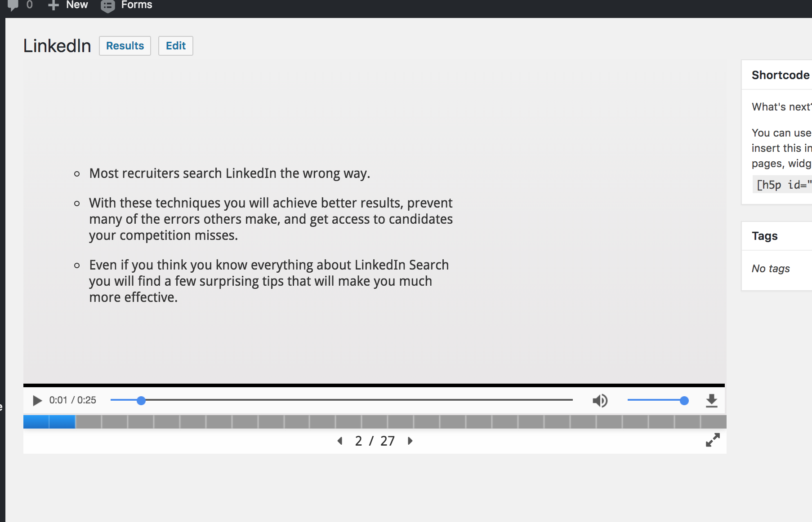Click the 0:01 / 0:25 time display
This screenshot has height=522, width=812.
[x=73, y=400]
